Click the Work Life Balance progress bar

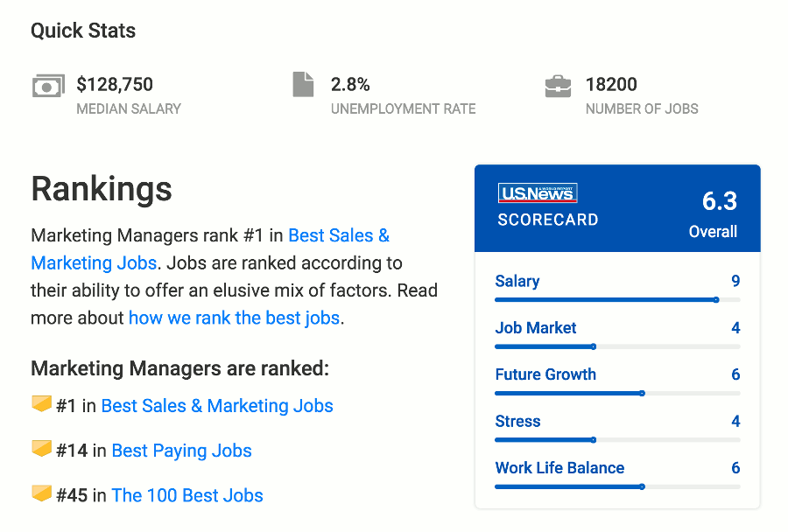coord(617,486)
